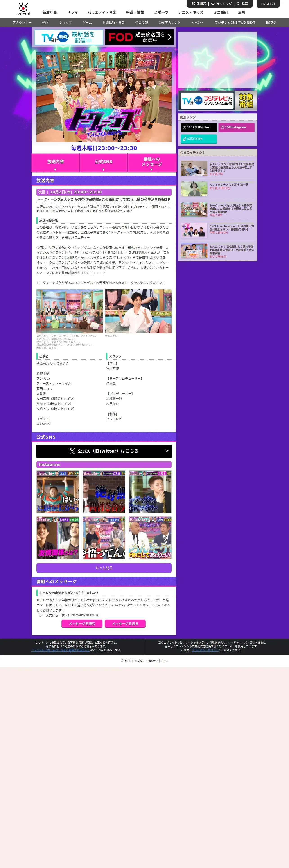Open フジテレビホームページをご利用される方へ link
Viewport: 289px width, 868px height.
pyautogui.click(x=61, y=650)
